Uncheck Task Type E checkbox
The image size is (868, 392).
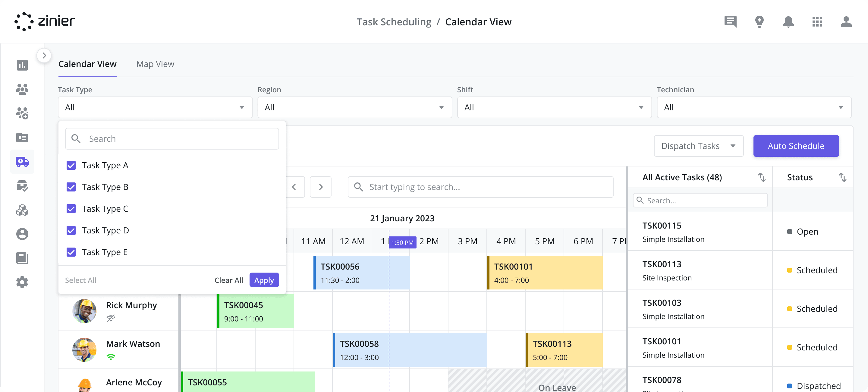(x=71, y=252)
